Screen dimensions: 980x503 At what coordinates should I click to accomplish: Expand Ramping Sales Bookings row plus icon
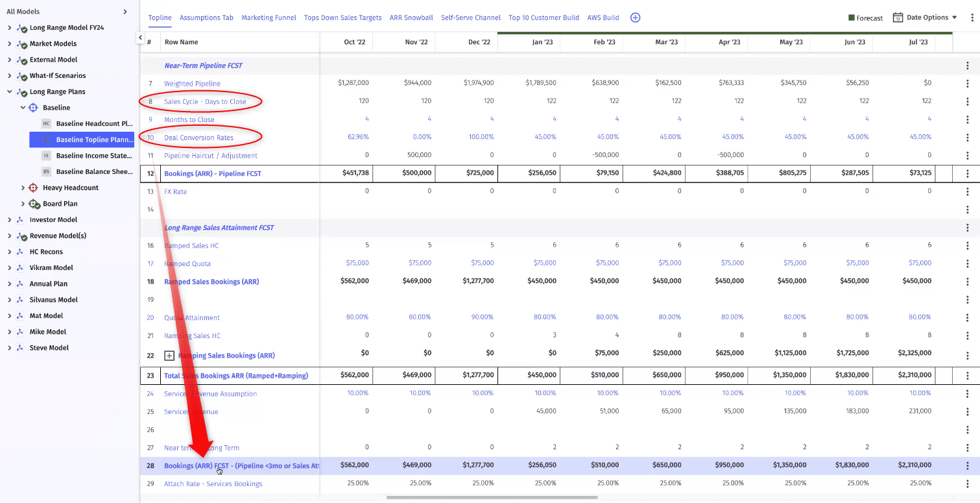coord(169,356)
